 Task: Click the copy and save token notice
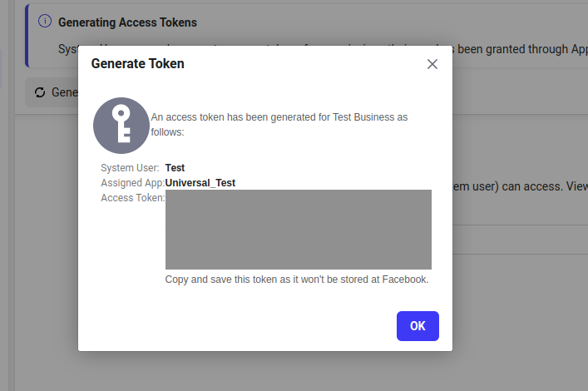[297, 280]
